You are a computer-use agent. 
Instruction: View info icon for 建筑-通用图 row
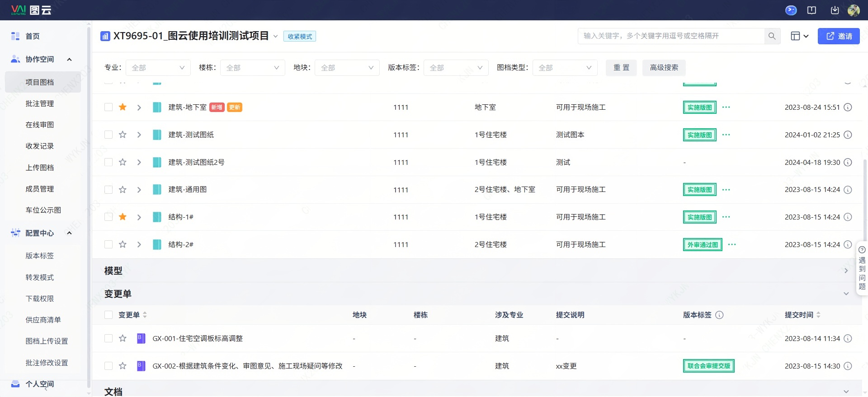pos(848,190)
